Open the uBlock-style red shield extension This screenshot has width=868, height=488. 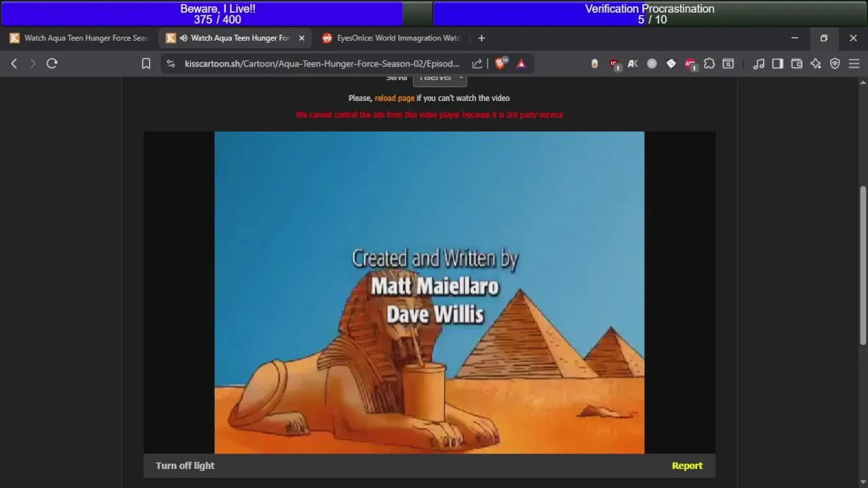pyautogui.click(x=614, y=64)
